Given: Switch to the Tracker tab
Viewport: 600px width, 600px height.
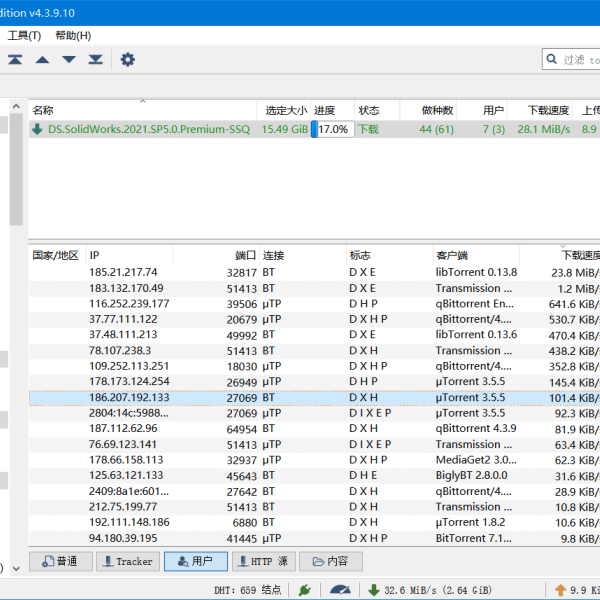Looking at the screenshot, I should 128,561.
